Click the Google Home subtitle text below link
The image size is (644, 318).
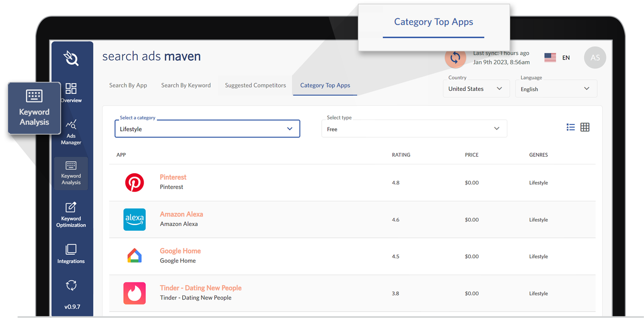178,261
